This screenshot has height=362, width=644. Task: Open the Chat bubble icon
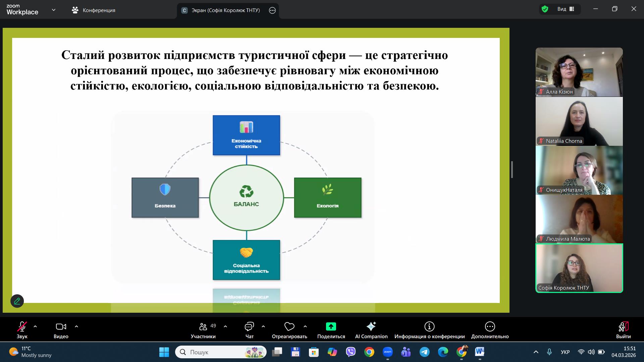[x=249, y=326]
